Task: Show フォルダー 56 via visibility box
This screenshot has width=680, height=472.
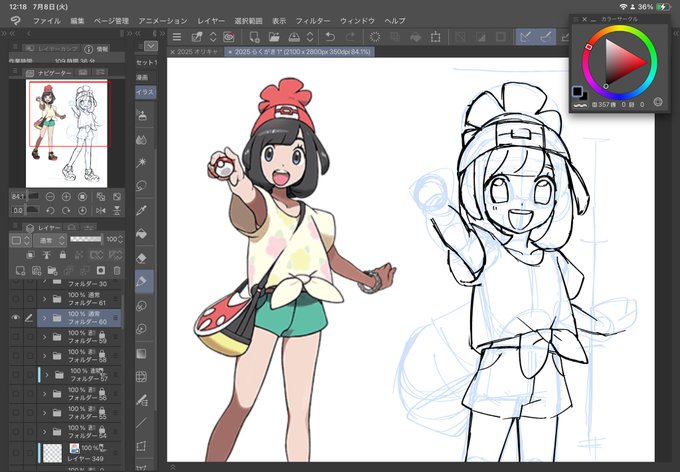Action: click(x=16, y=393)
